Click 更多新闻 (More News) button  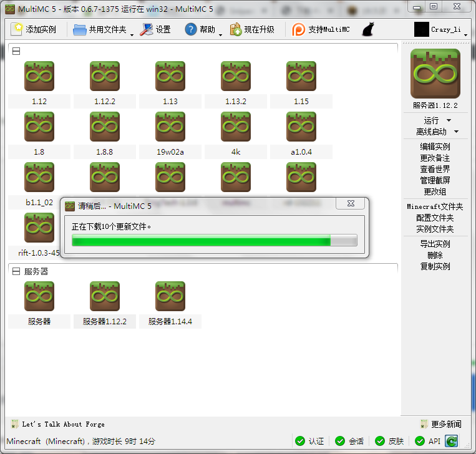(x=441, y=424)
